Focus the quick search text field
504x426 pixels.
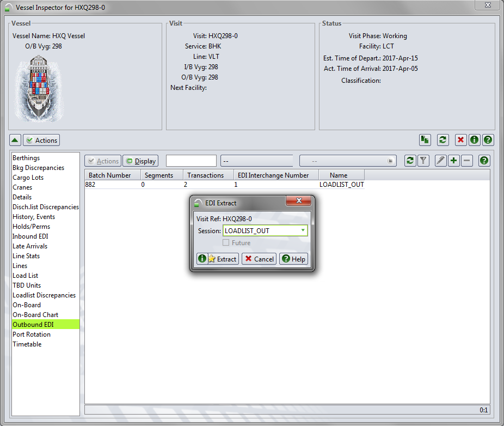pyautogui.click(x=191, y=161)
